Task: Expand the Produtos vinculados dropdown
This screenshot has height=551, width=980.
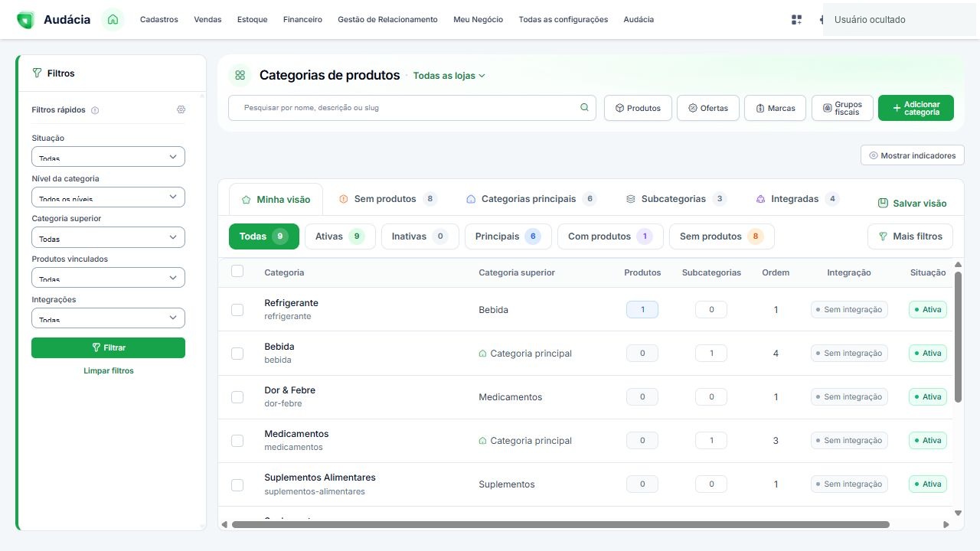Action: [108, 278]
